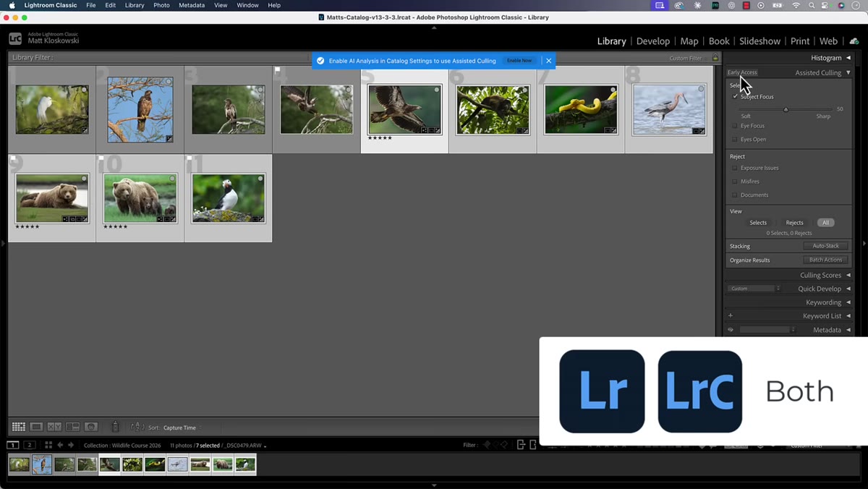Open the _DSC0479.ARW filename dropdown in filmstrip bar
This screenshot has height=489, width=868.
[246, 446]
